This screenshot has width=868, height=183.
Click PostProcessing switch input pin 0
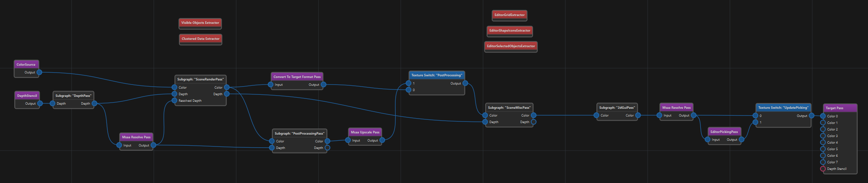pos(408,90)
